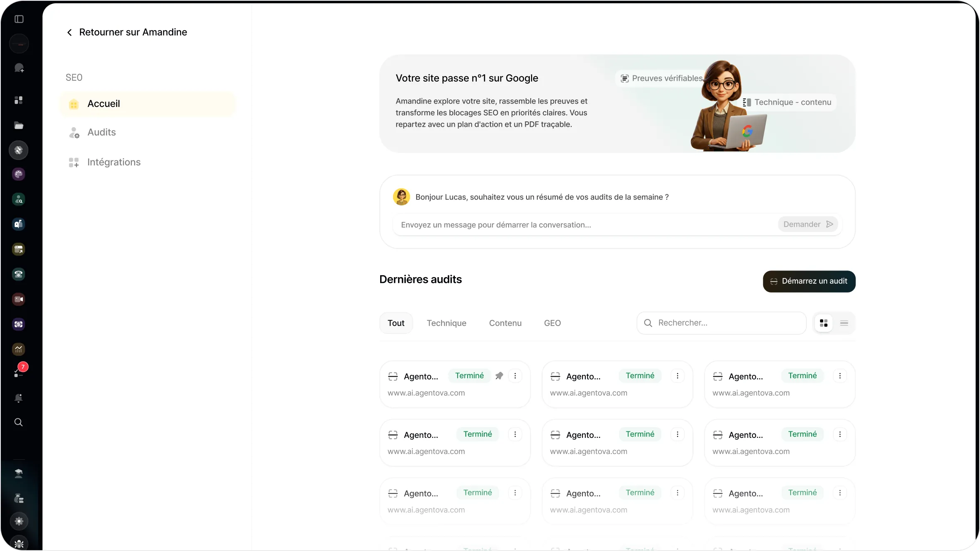Image resolution: width=980 pixels, height=551 pixels.
Task: Open the dashboard grid icon in the dark sidebar
Action: click(x=19, y=100)
